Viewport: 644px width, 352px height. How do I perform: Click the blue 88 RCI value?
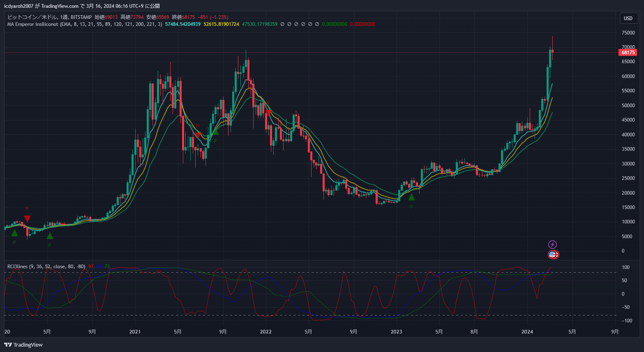coord(99,267)
